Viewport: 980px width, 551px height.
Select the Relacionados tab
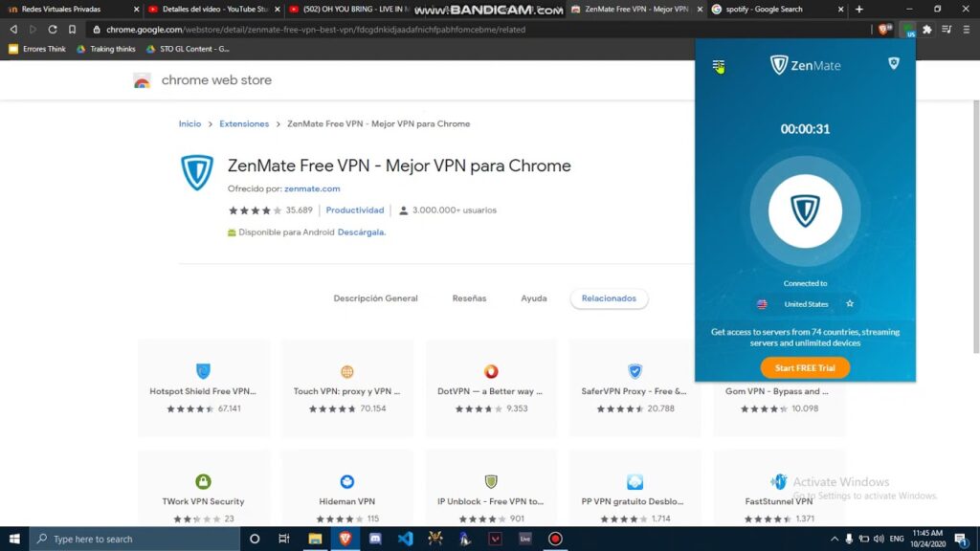(609, 298)
